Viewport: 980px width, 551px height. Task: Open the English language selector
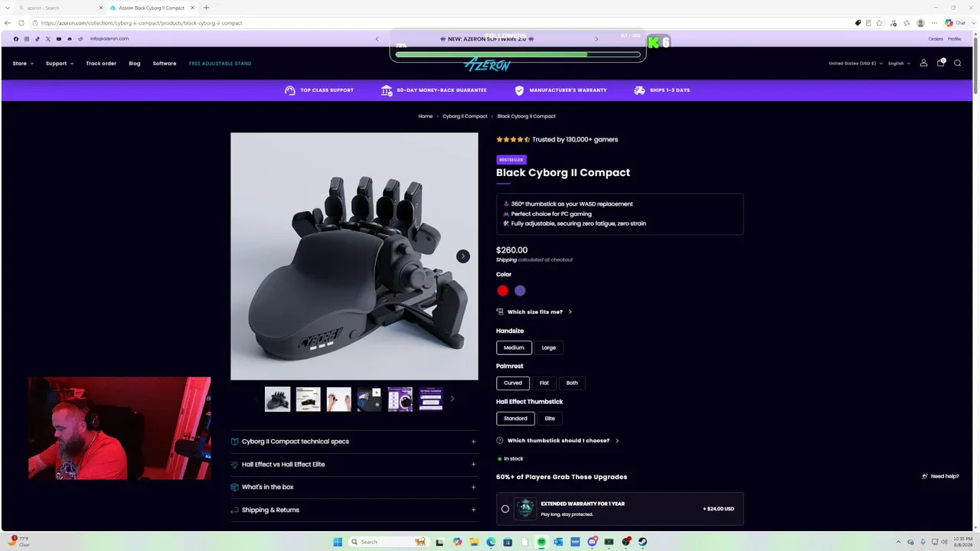(x=899, y=64)
